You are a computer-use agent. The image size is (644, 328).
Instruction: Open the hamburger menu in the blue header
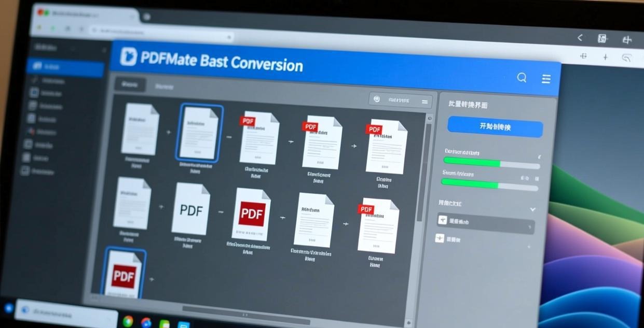546,79
